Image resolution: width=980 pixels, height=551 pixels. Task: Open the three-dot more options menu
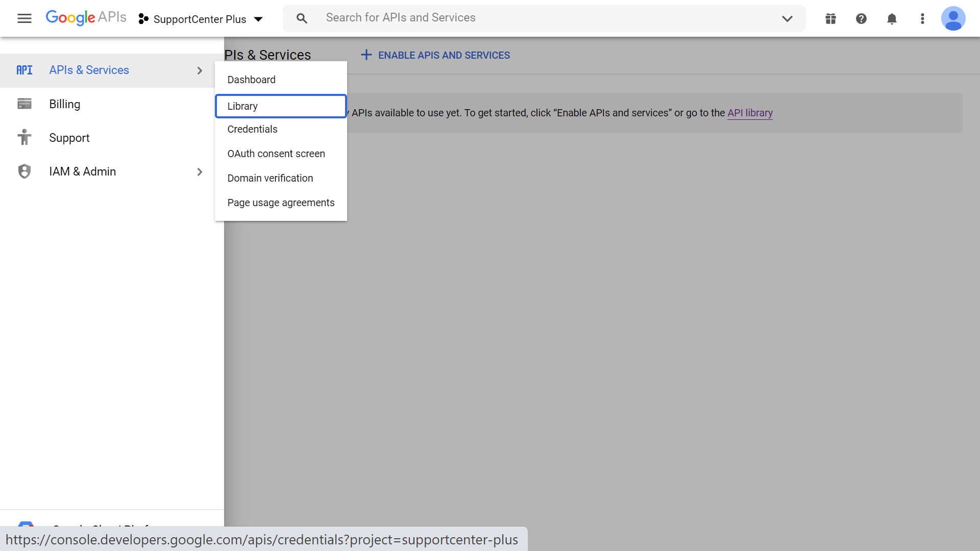pyautogui.click(x=922, y=19)
